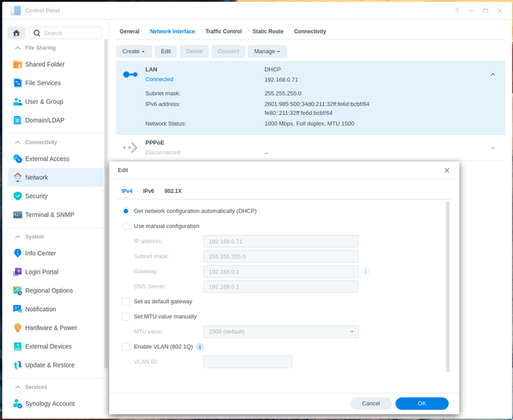Open Security shield icon

17,196
